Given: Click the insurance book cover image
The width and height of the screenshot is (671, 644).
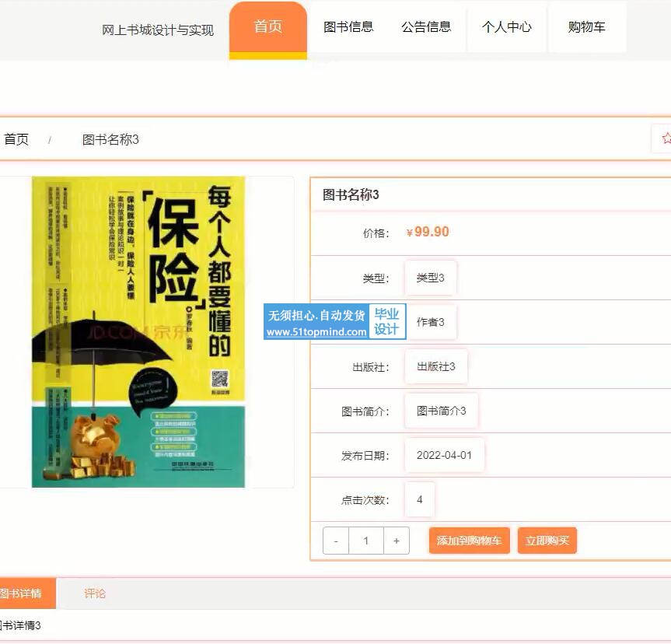Looking at the screenshot, I should [138, 332].
